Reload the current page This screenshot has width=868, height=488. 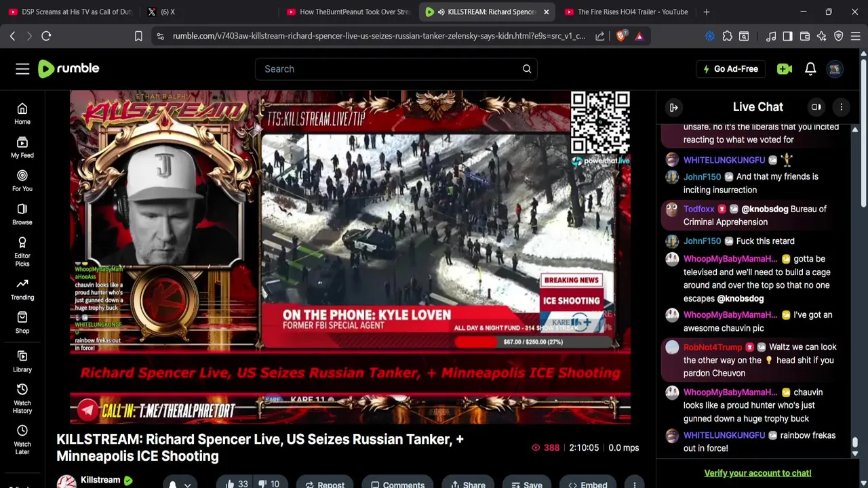click(46, 36)
